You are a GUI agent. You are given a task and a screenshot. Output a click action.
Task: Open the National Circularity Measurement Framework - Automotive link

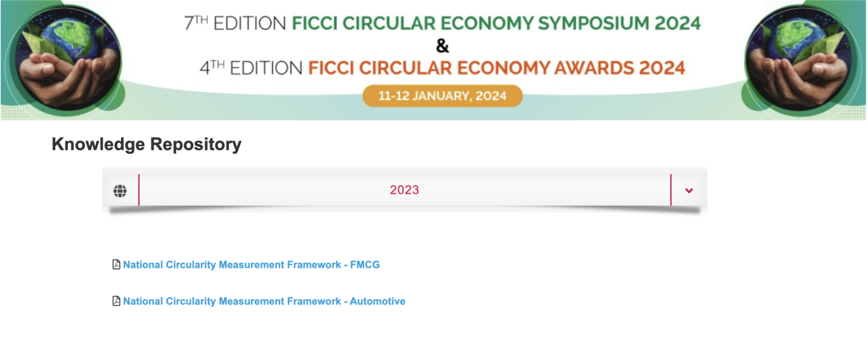[x=263, y=301]
